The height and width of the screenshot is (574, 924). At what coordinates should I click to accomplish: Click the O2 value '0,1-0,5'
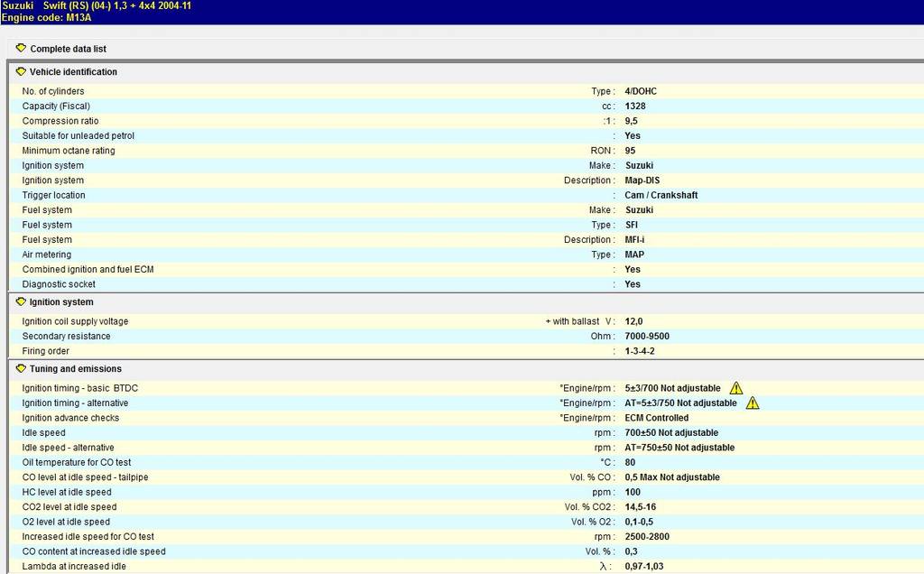pos(639,522)
